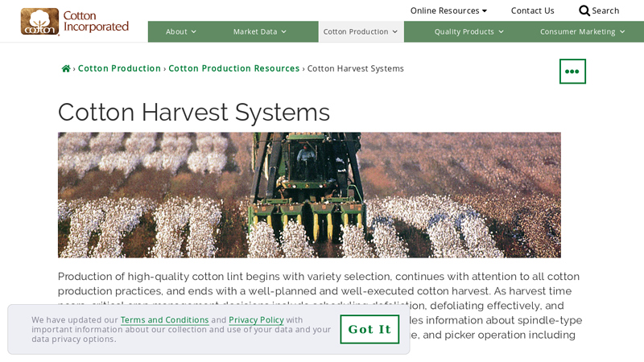The height and width of the screenshot is (362, 644).
Task: Click the Got It button
Action: pyautogui.click(x=369, y=329)
